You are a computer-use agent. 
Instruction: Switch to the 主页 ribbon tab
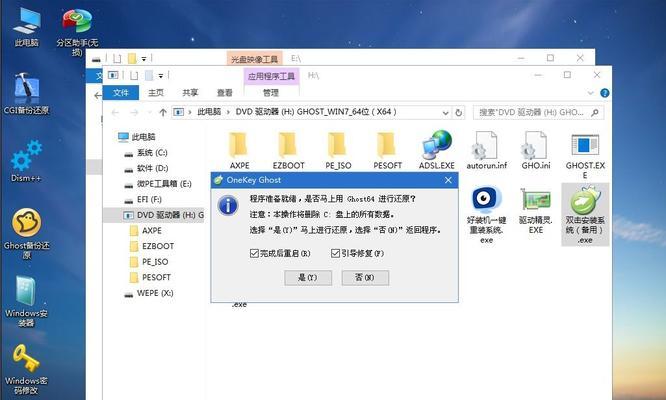point(156,93)
